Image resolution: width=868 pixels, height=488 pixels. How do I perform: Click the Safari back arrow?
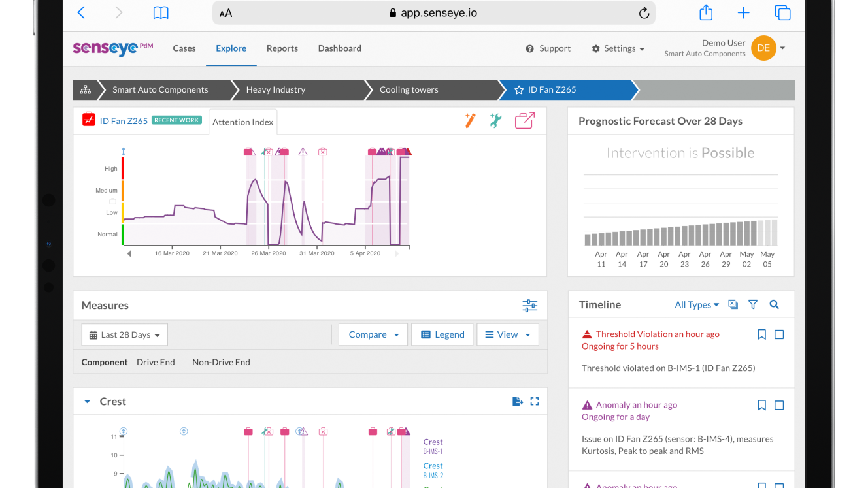tap(81, 12)
